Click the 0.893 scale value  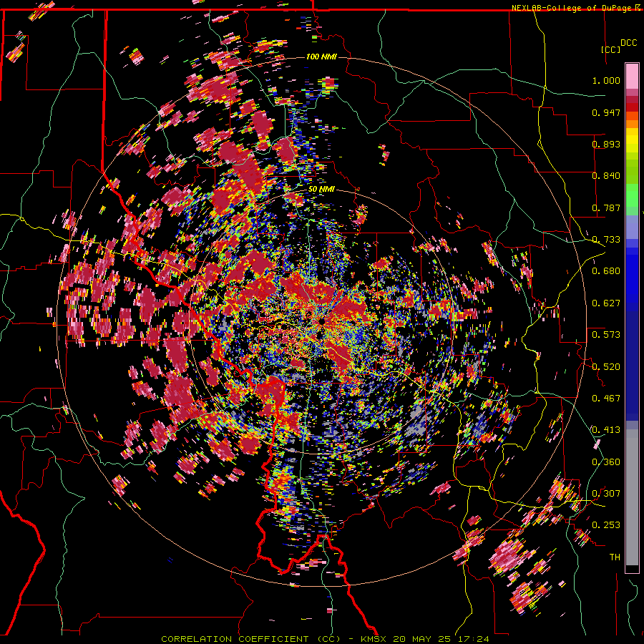[606, 144]
